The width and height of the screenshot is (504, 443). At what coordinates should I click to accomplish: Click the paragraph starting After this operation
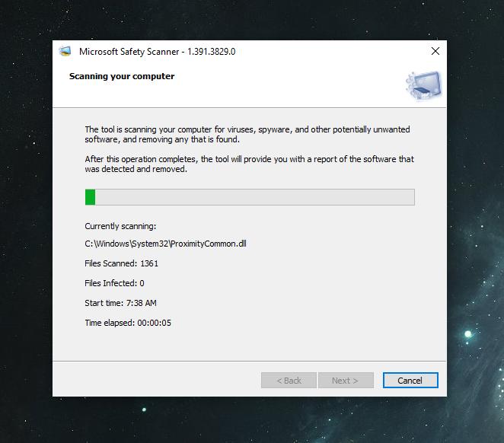pyautogui.click(x=250, y=164)
